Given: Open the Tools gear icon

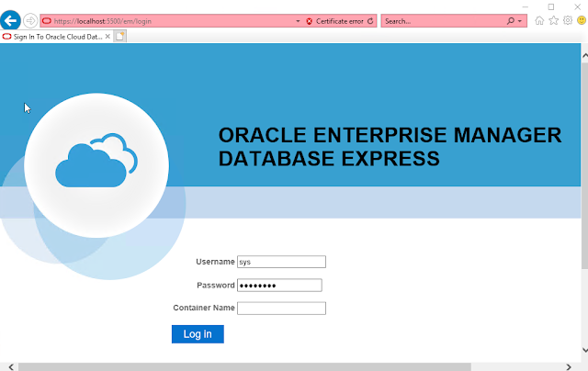Looking at the screenshot, I should click(568, 20).
